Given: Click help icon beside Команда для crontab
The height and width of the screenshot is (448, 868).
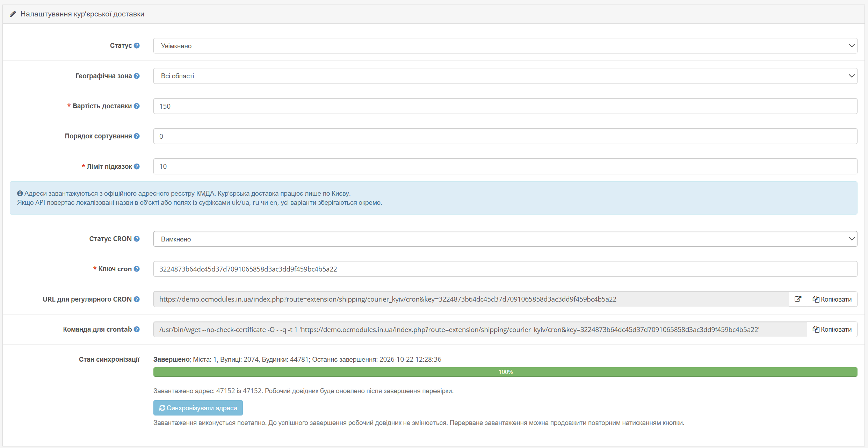Looking at the screenshot, I should coord(137,329).
